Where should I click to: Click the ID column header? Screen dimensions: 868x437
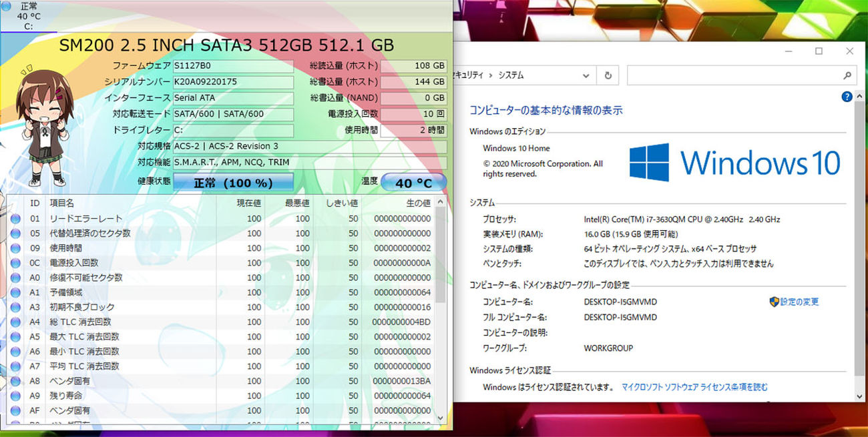[x=35, y=203]
